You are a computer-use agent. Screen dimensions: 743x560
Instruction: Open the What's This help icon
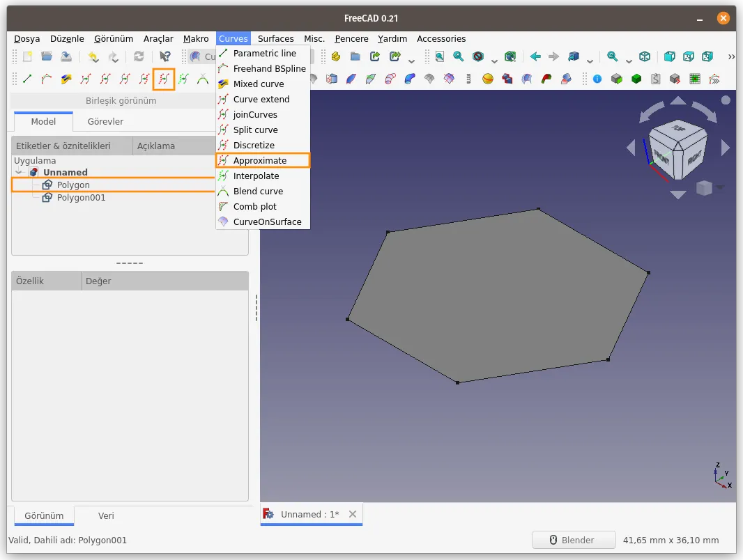pyautogui.click(x=164, y=57)
